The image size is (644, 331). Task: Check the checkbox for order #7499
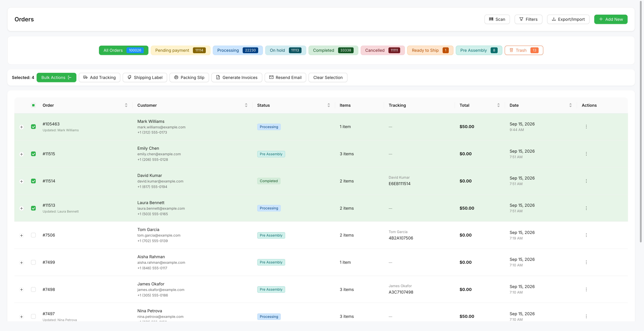[x=33, y=262]
